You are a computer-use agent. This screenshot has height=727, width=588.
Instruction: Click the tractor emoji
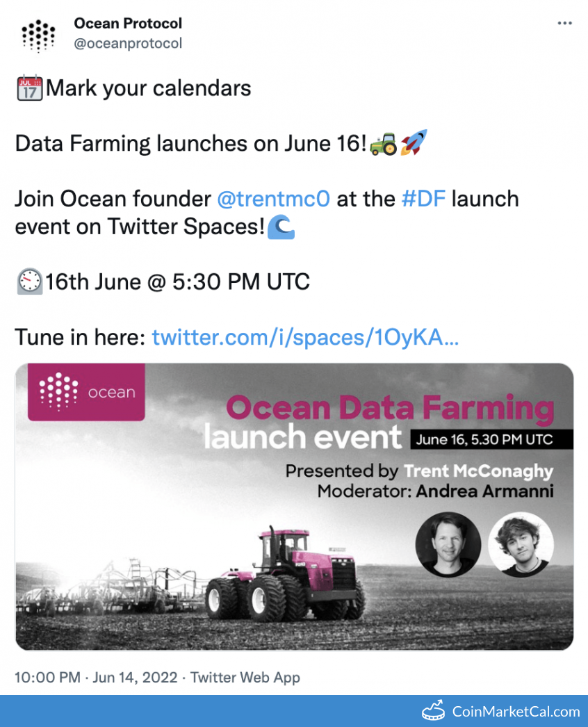click(x=383, y=143)
